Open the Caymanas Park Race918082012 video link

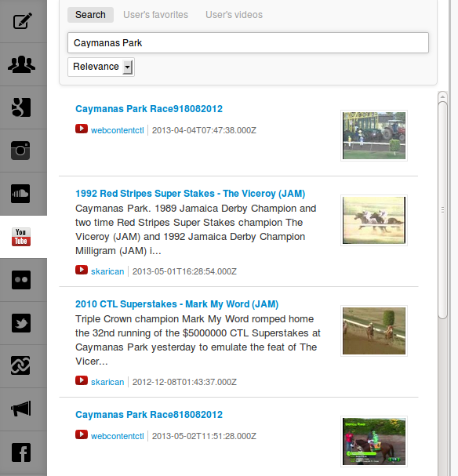click(149, 109)
